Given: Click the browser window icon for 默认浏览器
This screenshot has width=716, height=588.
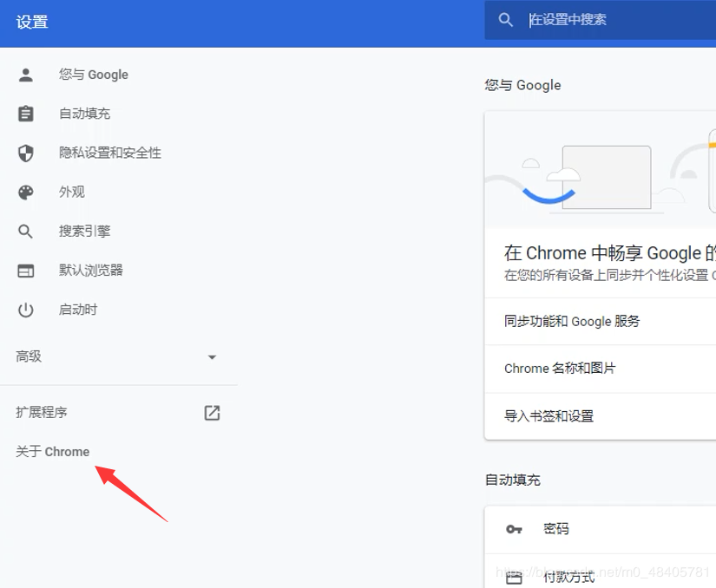Looking at the screenshot, I should point(25,271).
